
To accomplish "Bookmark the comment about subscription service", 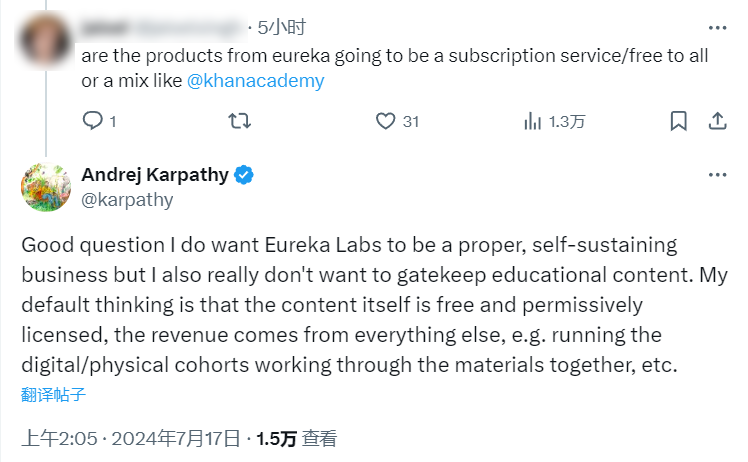I will [678, 121].
